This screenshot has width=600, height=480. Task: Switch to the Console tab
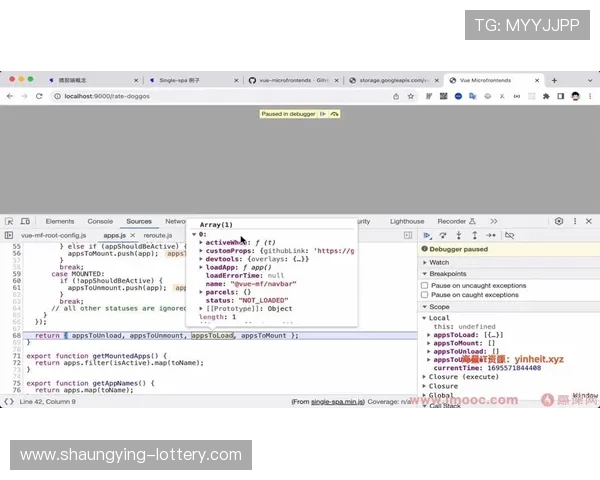click(100, 221)
